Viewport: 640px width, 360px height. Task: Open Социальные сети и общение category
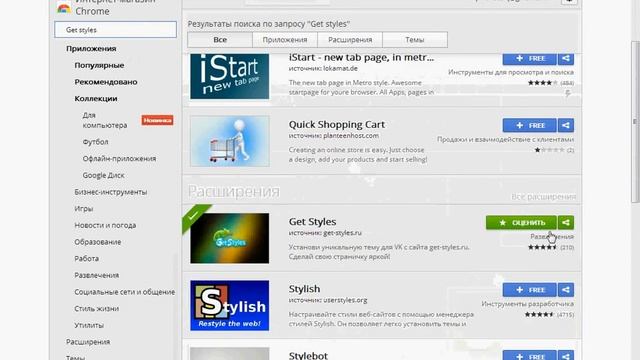tap(124, 292)
